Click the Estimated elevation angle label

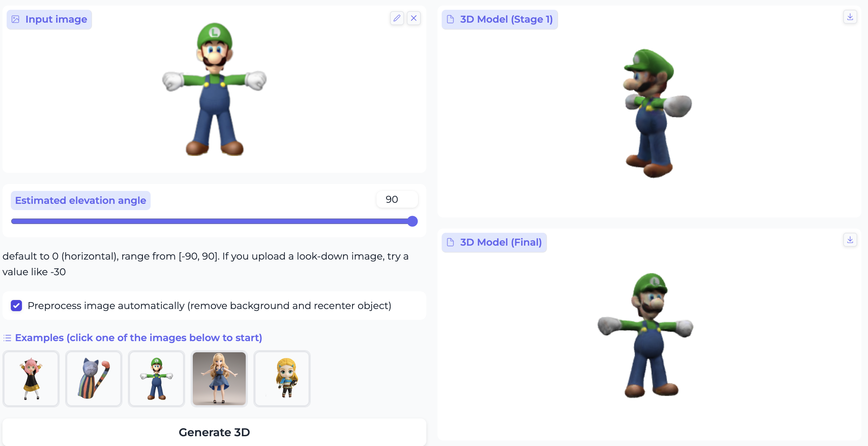click(81, 200)
